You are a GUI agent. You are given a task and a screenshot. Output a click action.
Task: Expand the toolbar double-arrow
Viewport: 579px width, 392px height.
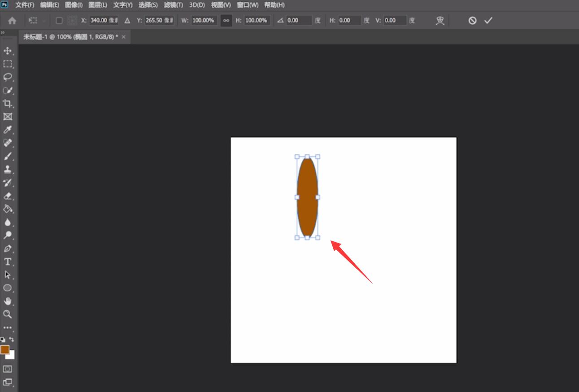click(x=3, y=33)
